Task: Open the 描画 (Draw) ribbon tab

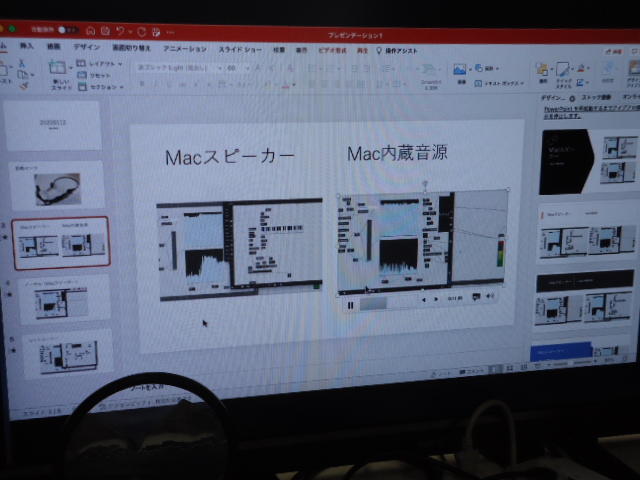Action: [53, 47]
